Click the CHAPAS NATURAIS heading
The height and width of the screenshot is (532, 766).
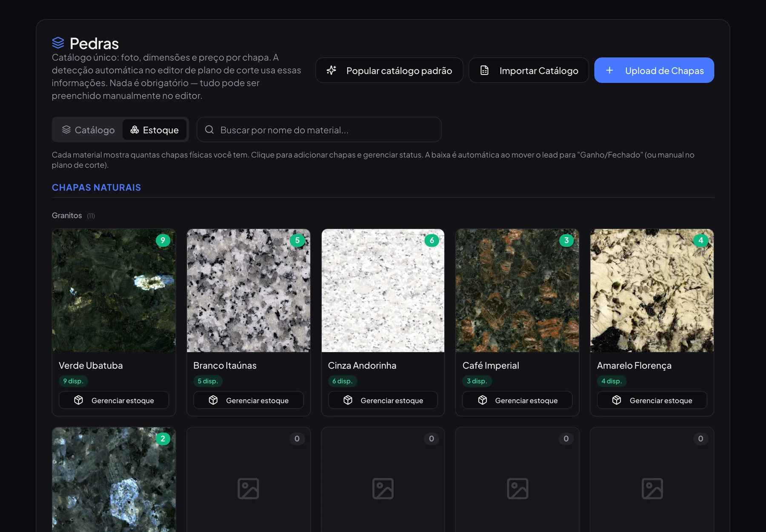96,188
